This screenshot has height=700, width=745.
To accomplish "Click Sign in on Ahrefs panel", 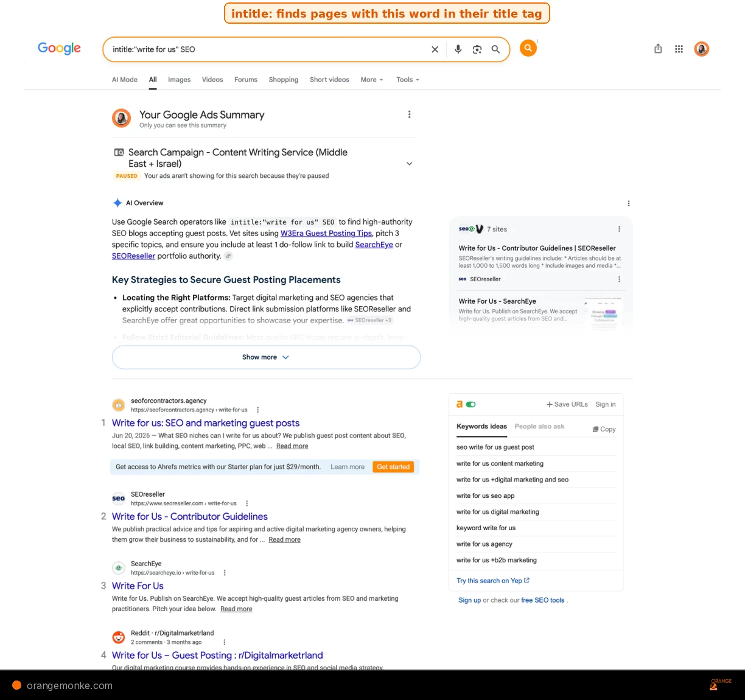I will 606,404.
